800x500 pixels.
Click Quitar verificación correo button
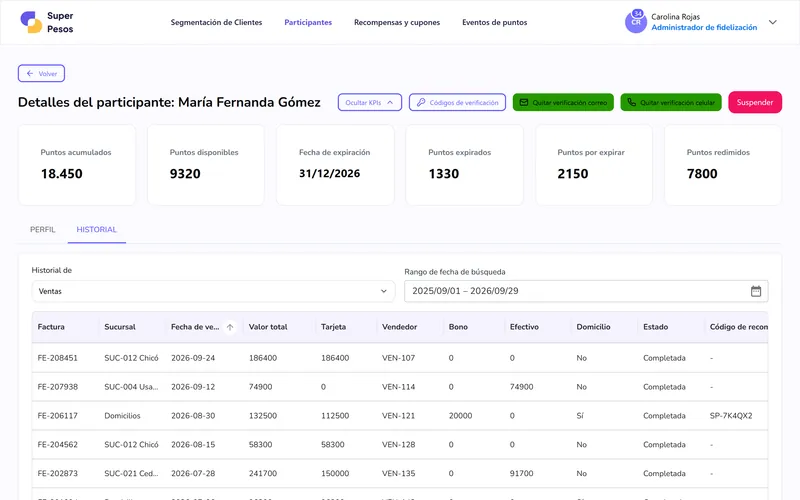(x=563, y=102)
